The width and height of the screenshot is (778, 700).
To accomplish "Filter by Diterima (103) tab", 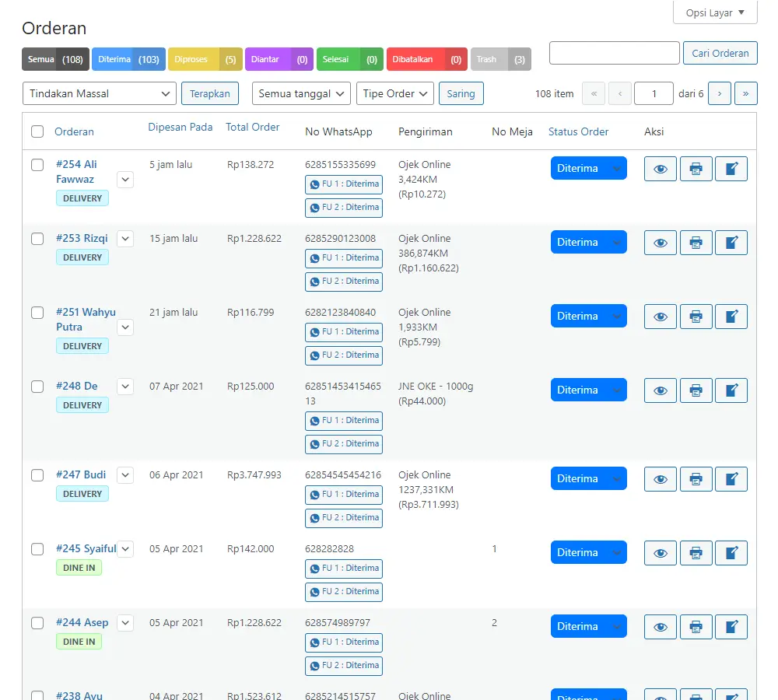I will [128, 59].
